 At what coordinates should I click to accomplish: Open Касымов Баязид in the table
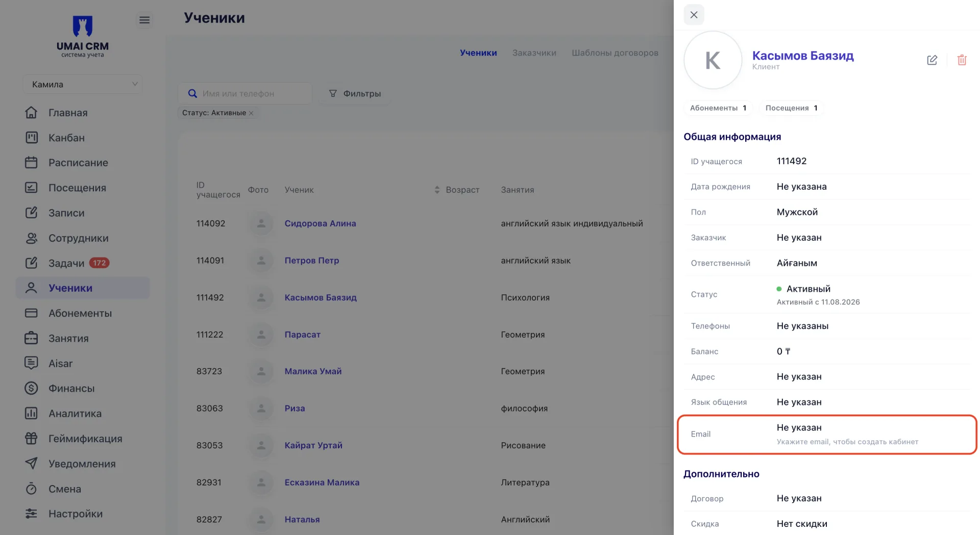coord(321,297)
